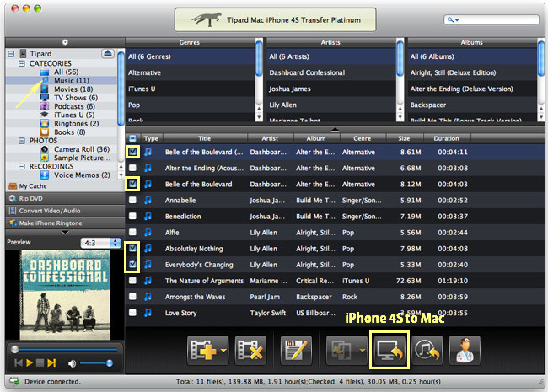Open the Make iPhone Ringtone panel
This screenshot has width=548, height=392.
[x=65, y=223]
